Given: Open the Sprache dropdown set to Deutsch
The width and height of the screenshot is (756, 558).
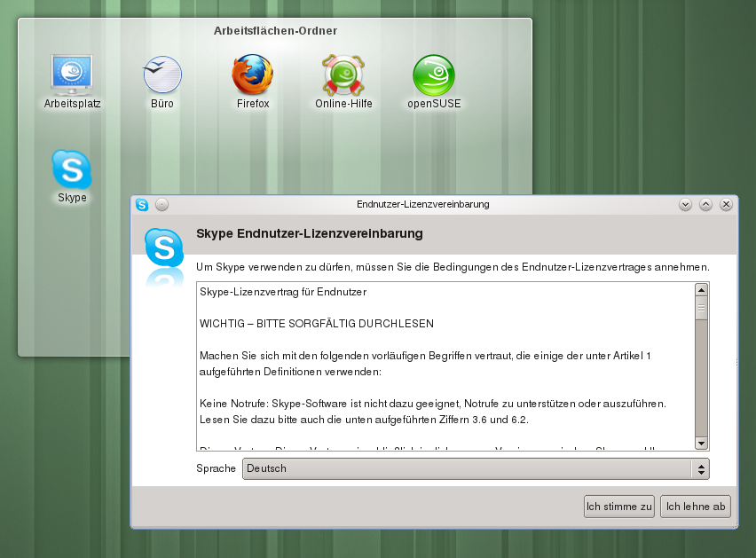Looking at the screenshot, I should click(476, 468).
